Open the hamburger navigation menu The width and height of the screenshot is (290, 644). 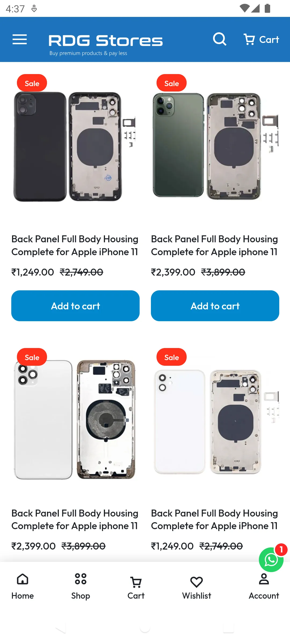pyautogui.click(x=20, y=39)
